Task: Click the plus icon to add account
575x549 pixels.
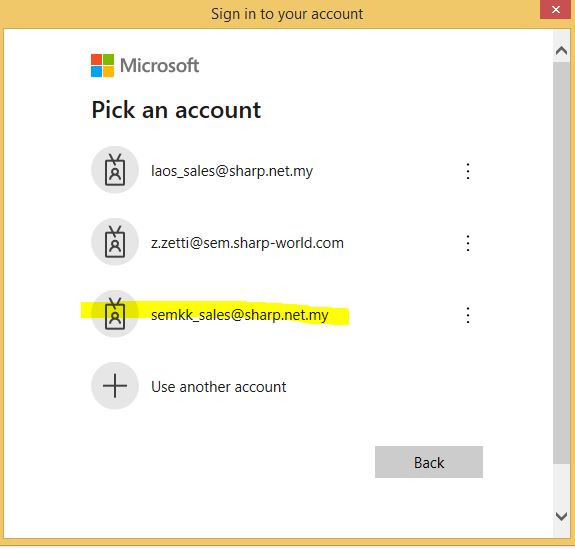Action: (115, 386)
